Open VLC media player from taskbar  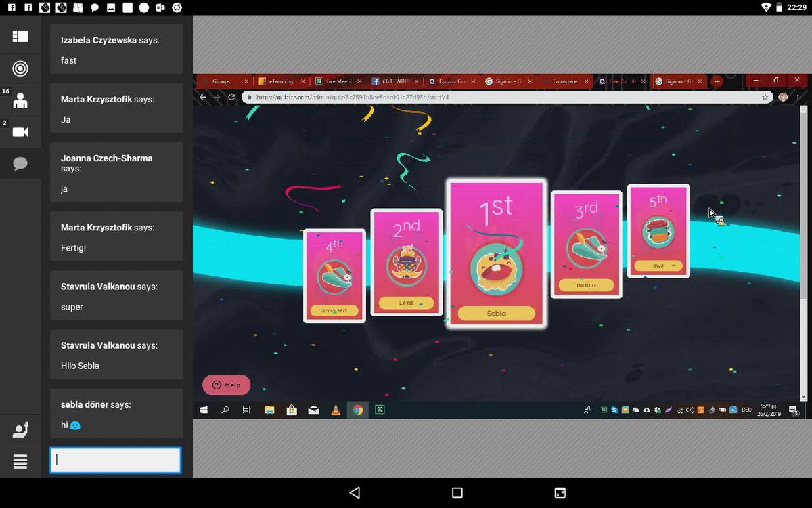[x=336, y=410]
